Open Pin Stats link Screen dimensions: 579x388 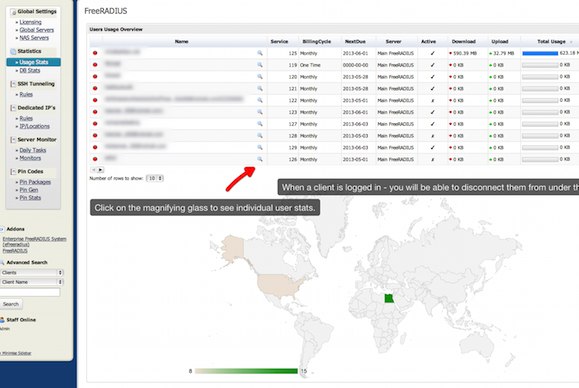tap(30, 198)
